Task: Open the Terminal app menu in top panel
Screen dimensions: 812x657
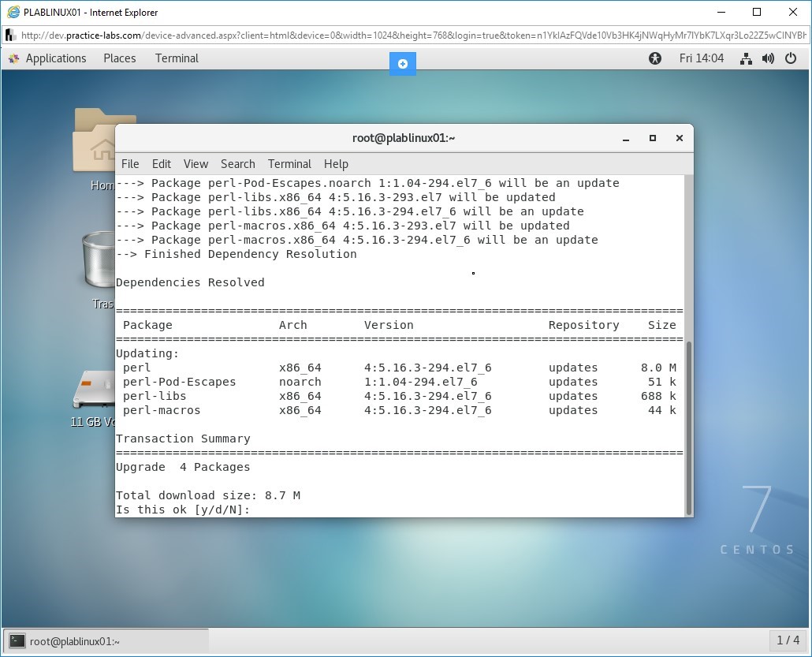Action: click(177, 58)
